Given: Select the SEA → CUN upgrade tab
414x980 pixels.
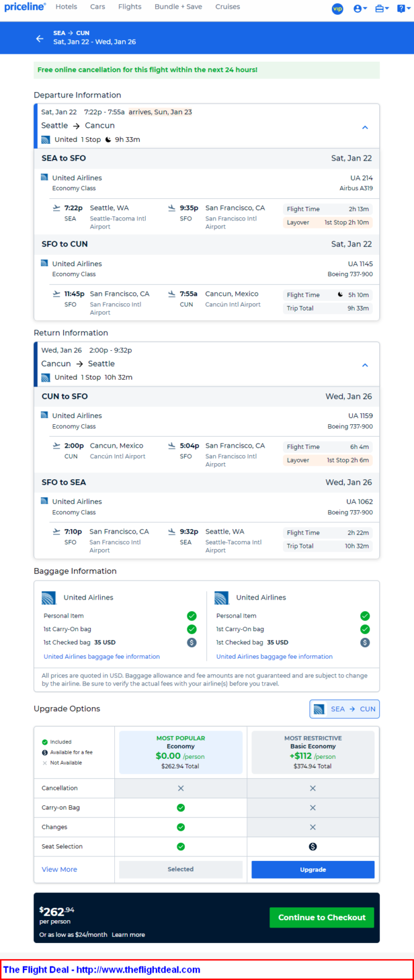Looking at the screenshot, I should pyautogui.click(x=345, y=709).
